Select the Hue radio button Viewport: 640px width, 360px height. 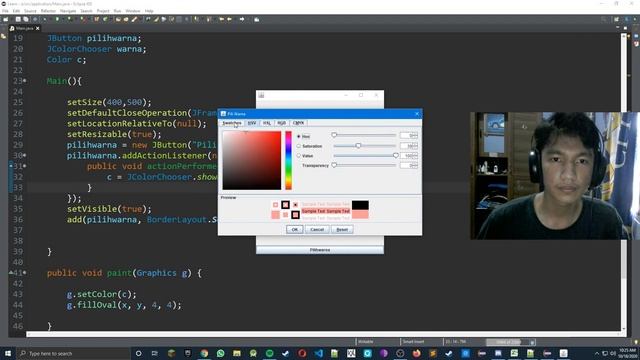pyautogui.click(x=299, y=136)
